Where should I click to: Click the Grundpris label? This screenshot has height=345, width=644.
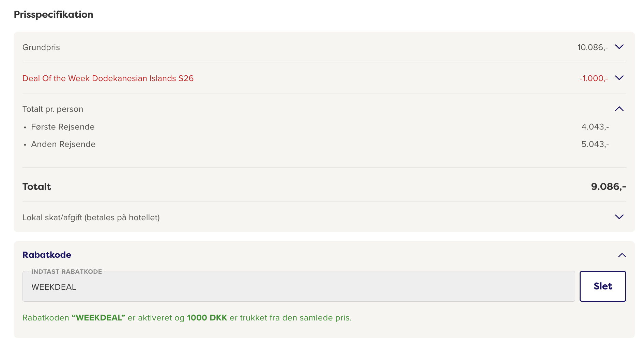pyautogui.click(x=41, y=47)
